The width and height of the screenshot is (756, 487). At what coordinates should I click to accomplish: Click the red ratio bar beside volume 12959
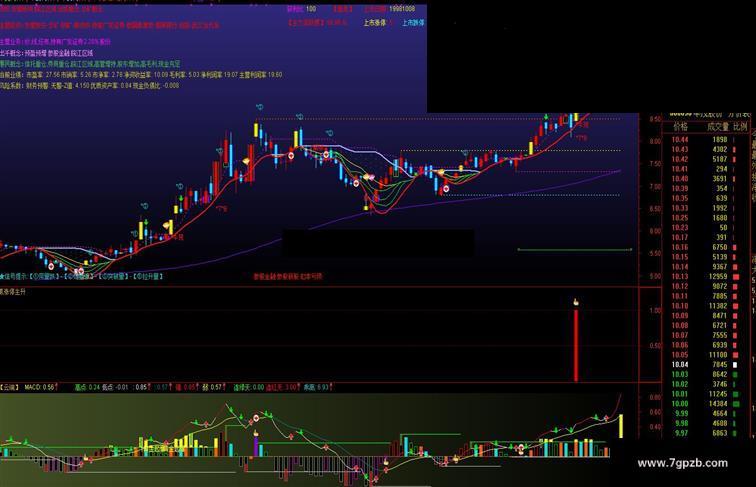736,277
